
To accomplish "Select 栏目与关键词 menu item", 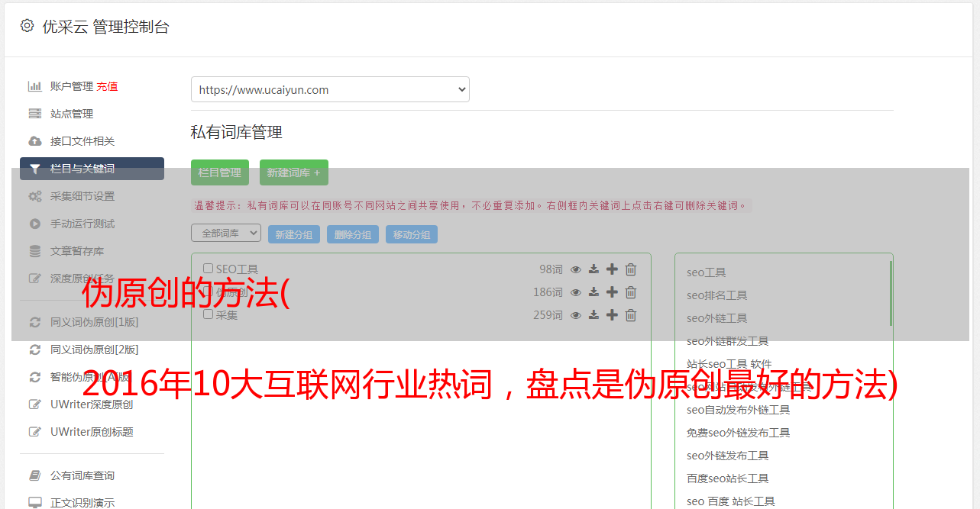I will (92, 169).
